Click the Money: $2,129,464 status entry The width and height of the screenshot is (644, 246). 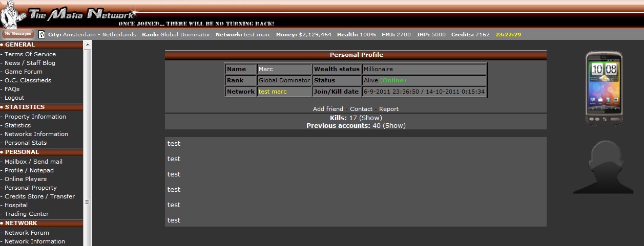[304, 35]
